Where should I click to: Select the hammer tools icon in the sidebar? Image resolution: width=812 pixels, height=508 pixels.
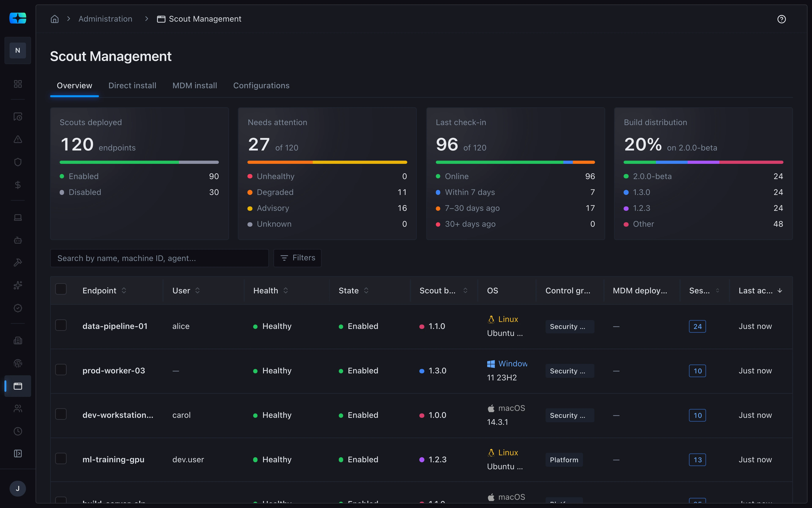tap(18, 263)
